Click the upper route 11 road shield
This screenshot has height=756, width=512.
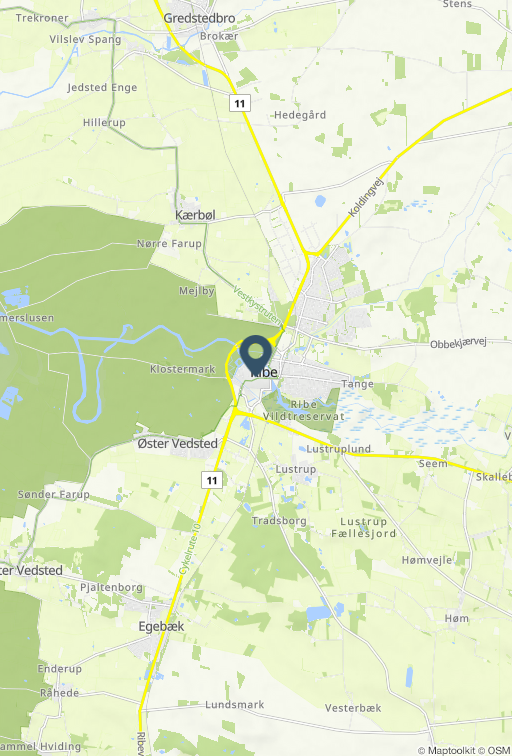coord(240,103)
